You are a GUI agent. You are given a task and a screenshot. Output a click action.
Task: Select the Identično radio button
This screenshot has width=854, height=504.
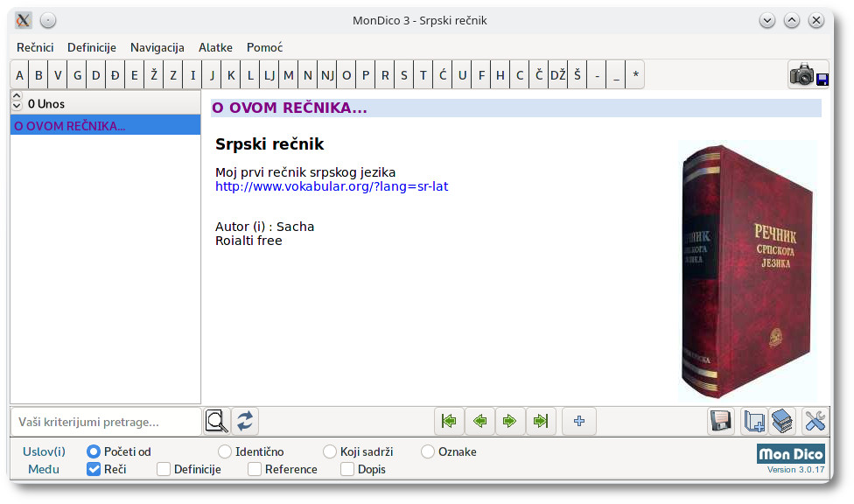pyautogui.click(x=225, y=451)
